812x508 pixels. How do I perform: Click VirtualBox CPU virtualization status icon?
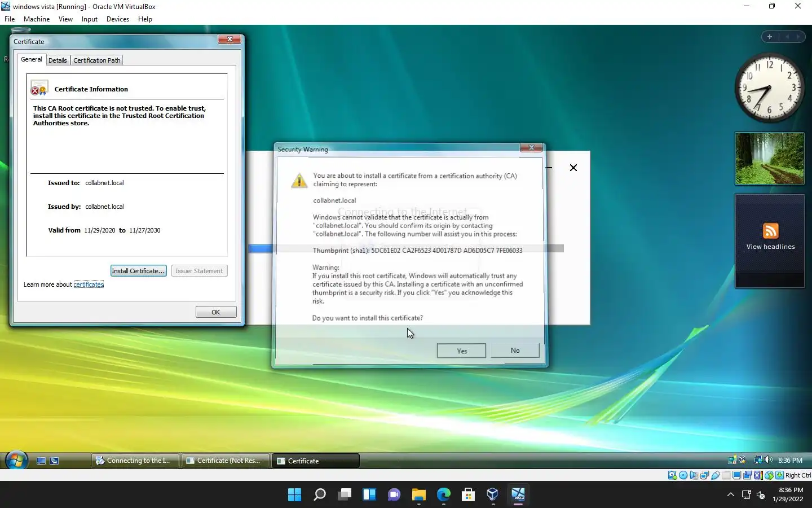point(758,475)
